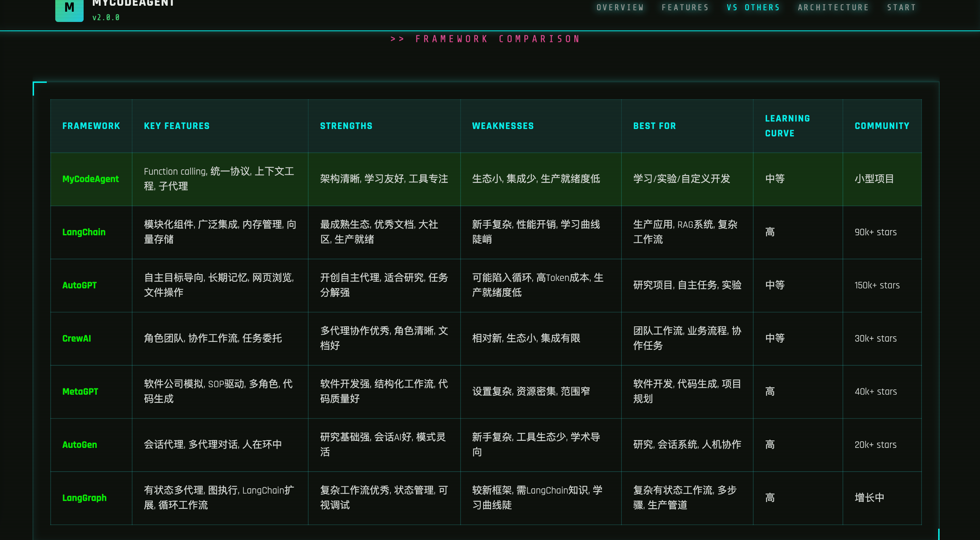Image resolution: width=980 pixels, height=540 pixels.
Task: Click the Learning Curve column header
Action: click(x=787, y=126)
